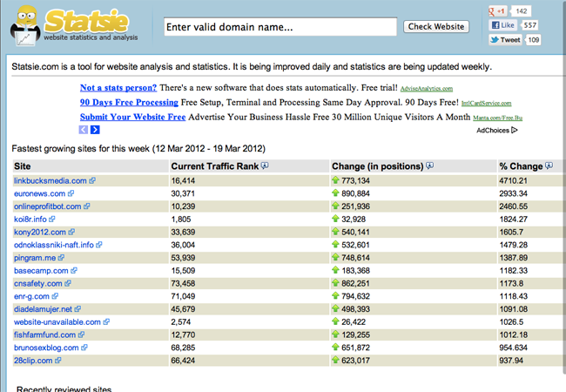Open external link icon beside linkbucksmedia.com

click(92, 181)
